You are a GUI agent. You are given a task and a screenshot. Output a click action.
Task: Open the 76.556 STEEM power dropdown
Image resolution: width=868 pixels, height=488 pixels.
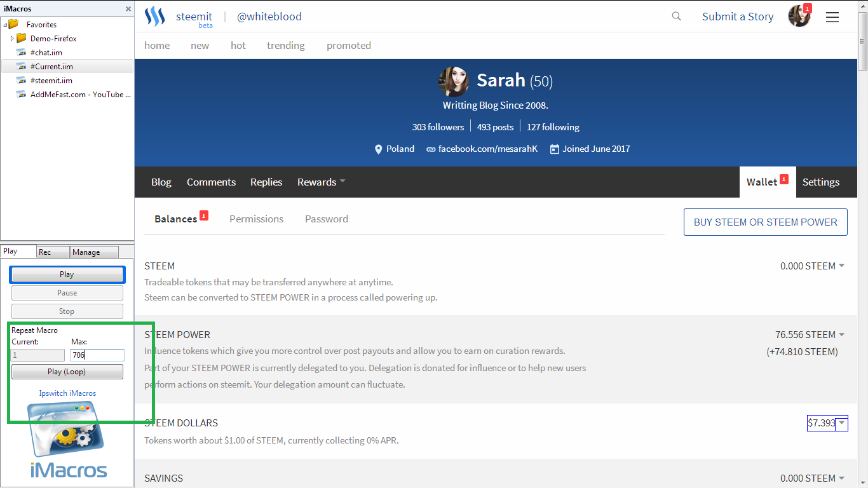point(842,334)
